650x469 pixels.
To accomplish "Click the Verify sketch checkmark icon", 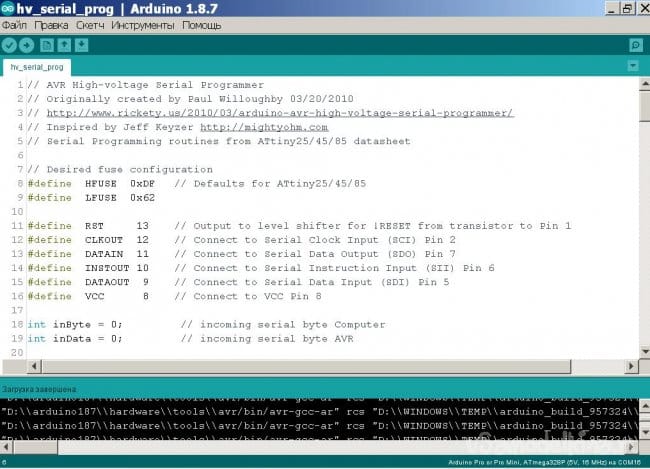I will [x=9, y=45].
